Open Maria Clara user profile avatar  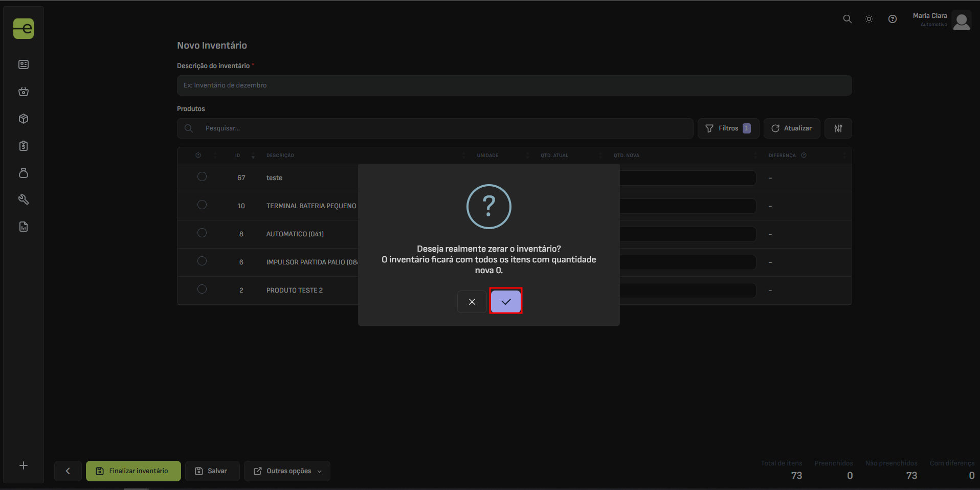[961, 21]
